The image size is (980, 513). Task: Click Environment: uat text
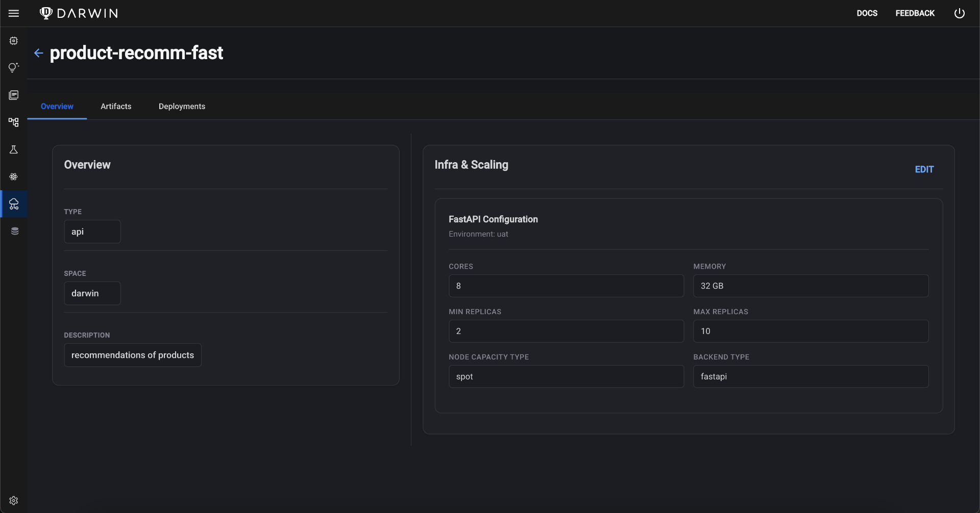(478, 234)
